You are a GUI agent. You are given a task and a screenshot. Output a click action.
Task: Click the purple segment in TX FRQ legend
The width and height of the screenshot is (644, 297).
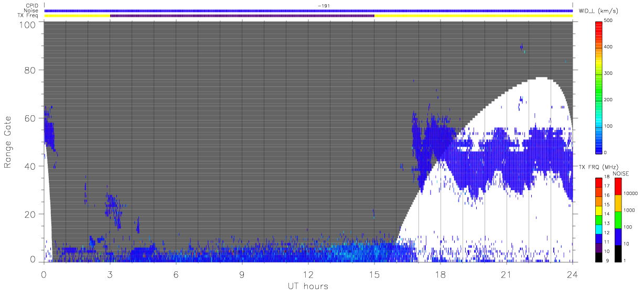point(599,248)
